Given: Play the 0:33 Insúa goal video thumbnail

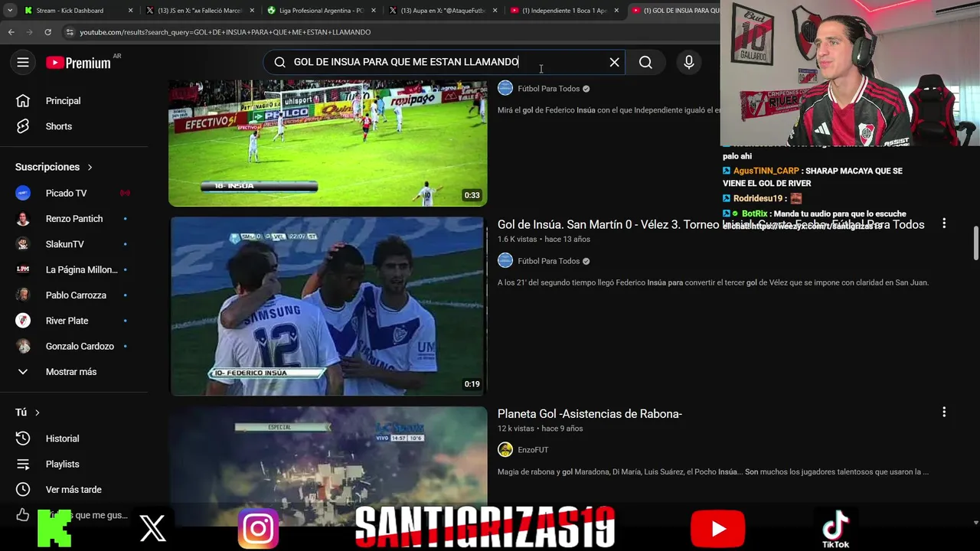Looking at the screenshot, I should (x=328, y=142).
